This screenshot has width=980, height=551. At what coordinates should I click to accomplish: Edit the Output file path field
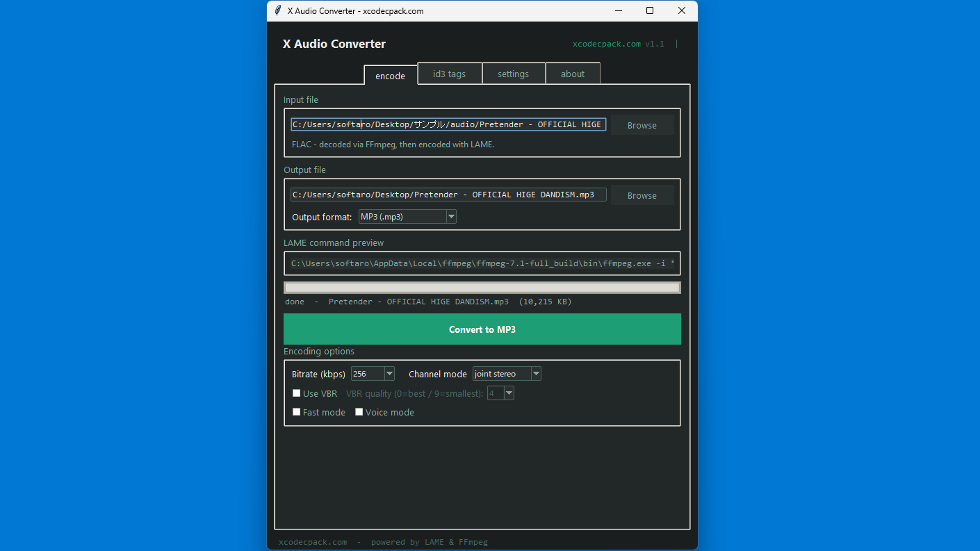(448, 194)
